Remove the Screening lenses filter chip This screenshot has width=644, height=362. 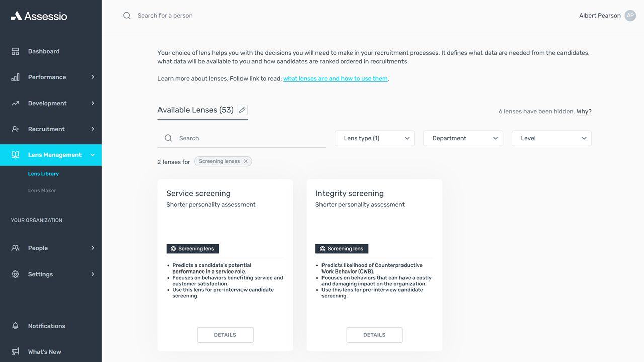click(246, 161)
